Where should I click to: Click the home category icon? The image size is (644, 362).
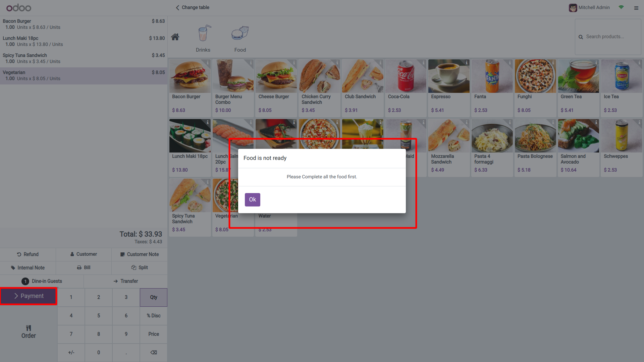click(x=175, y=37)
